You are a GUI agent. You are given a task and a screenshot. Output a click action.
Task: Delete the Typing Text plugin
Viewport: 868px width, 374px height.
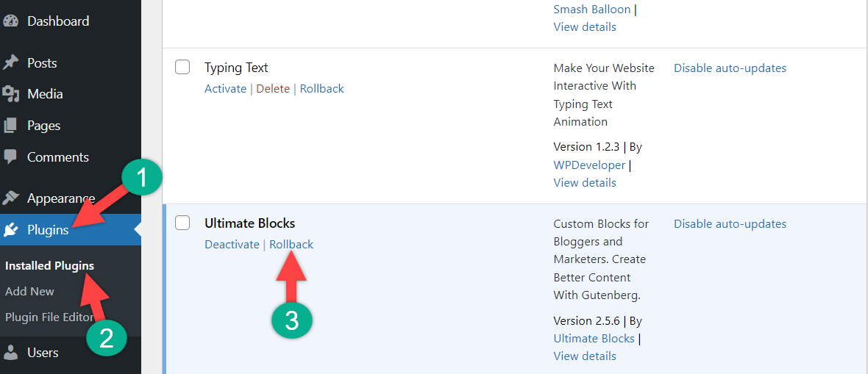click(273, 89)
